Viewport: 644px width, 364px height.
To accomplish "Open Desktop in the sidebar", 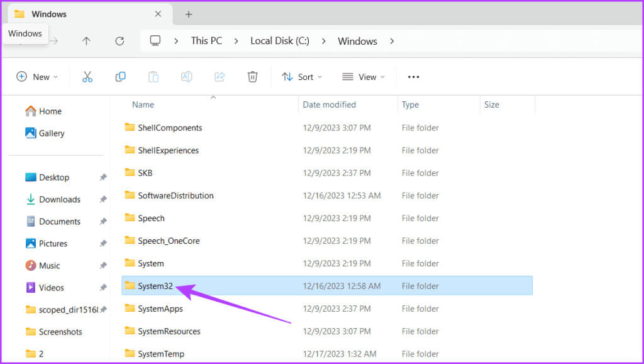I will click(x=47, y=177).
